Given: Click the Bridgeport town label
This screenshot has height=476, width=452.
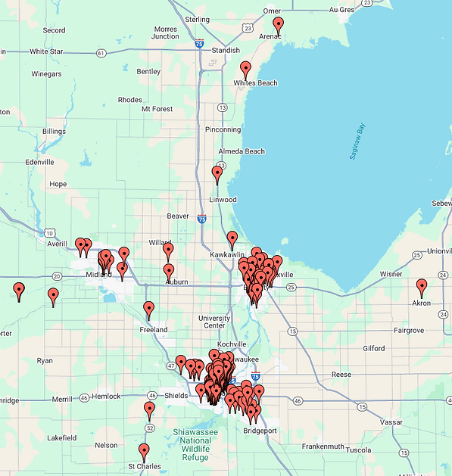Looking at the screenshot, I should tap(260, 431).
